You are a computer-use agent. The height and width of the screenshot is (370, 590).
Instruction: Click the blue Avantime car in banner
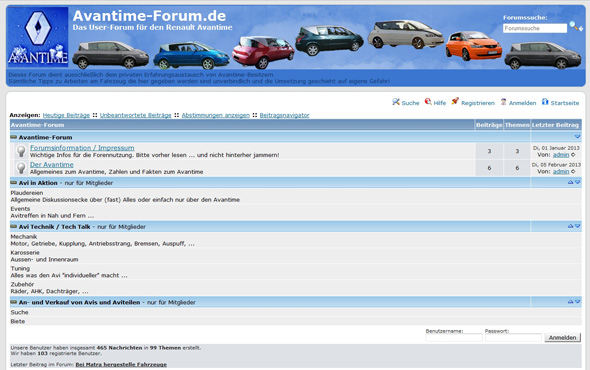coord(191,55)
